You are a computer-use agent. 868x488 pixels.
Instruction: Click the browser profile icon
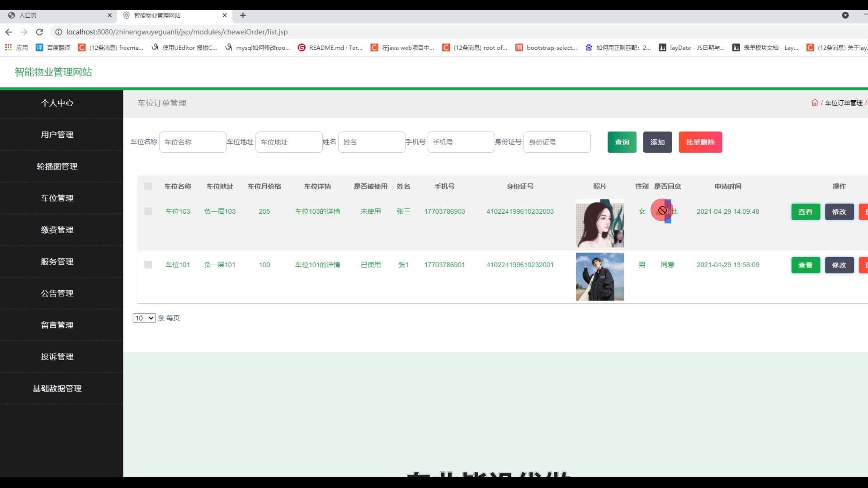pyautogui.click(x=845, y=15)
